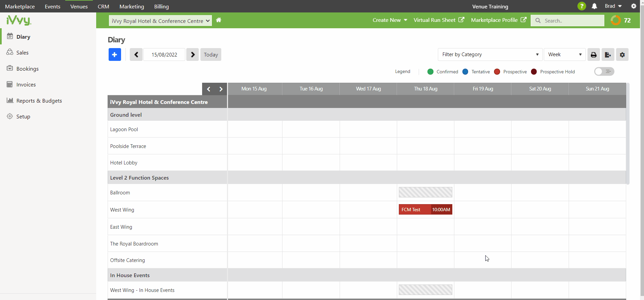
Task: Open the notifications bell
Action: pos(594,6)
